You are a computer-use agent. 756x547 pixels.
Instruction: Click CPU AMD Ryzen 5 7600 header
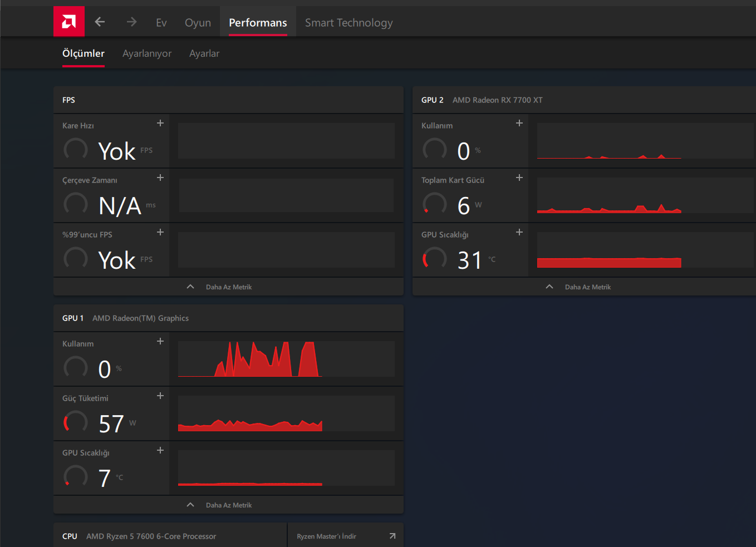click(x=170, y=536)
